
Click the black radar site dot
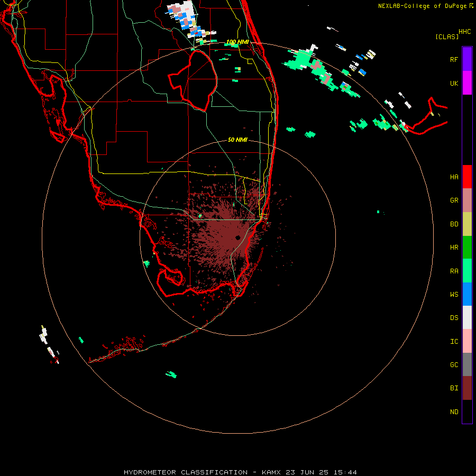click(x=237, y=237)
